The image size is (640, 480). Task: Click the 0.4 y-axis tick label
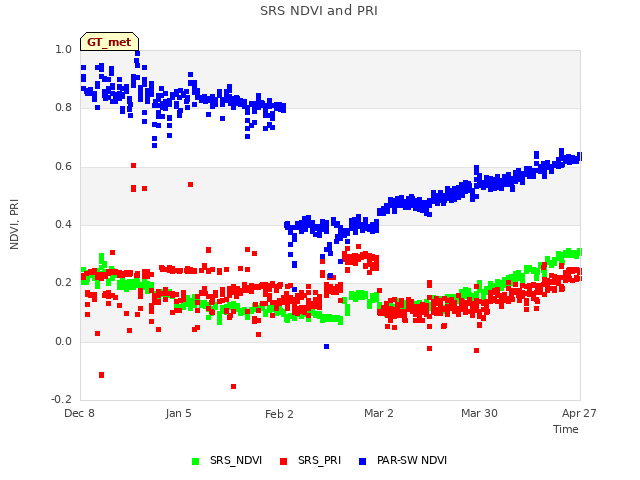tap(63, 224)
